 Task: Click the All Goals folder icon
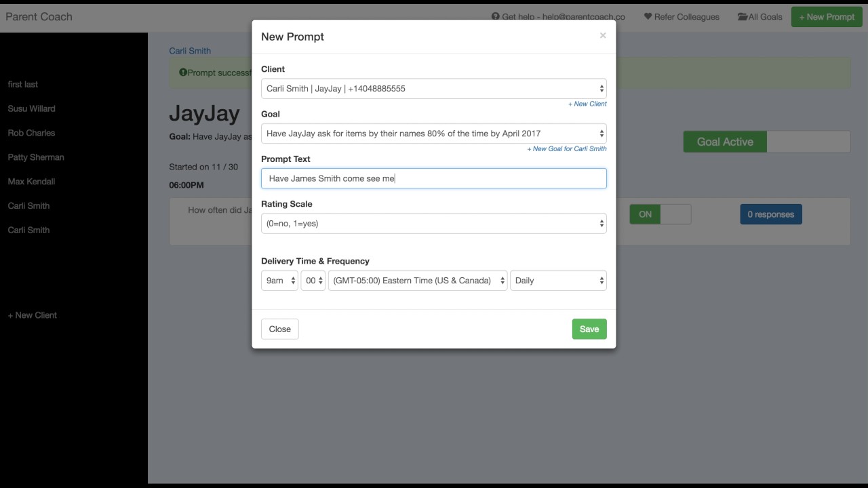pos(743,17)
